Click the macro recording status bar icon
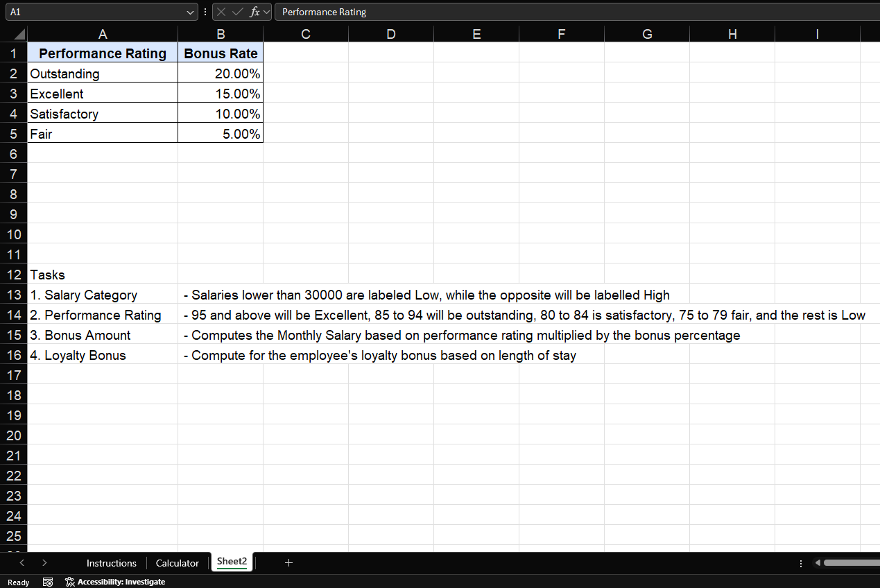Image resolution: width=880 pixels, height=588 pixels. coord(48,582)
